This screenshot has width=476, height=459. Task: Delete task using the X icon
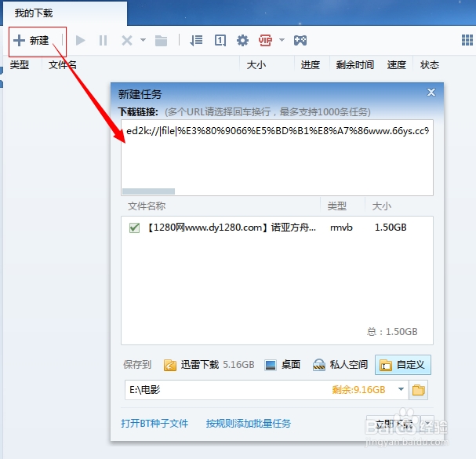point(126,40)
